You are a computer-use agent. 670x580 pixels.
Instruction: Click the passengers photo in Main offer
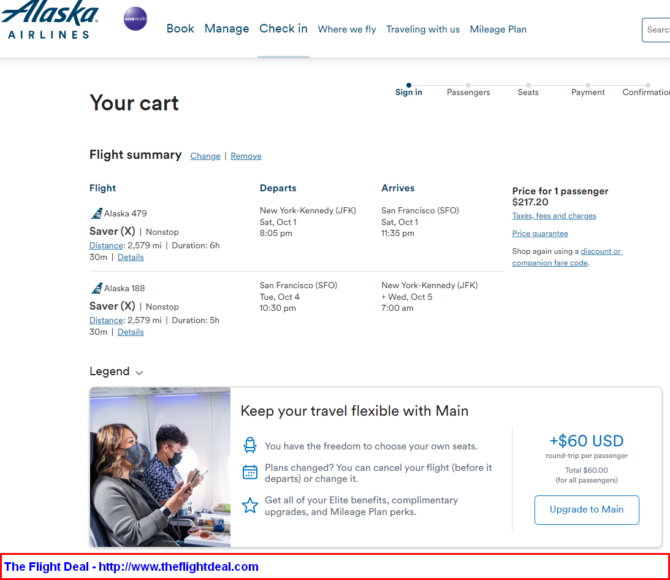pyautogui.click(x=160, y=467)
